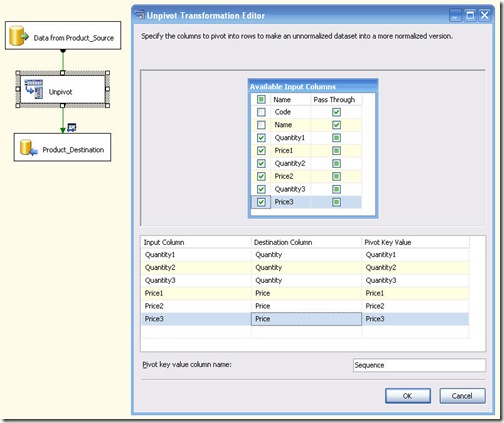This screenshot has height=423, width=504.
Task: Click the Price3 Pass Through indicator box
Action: coord(336,202)
